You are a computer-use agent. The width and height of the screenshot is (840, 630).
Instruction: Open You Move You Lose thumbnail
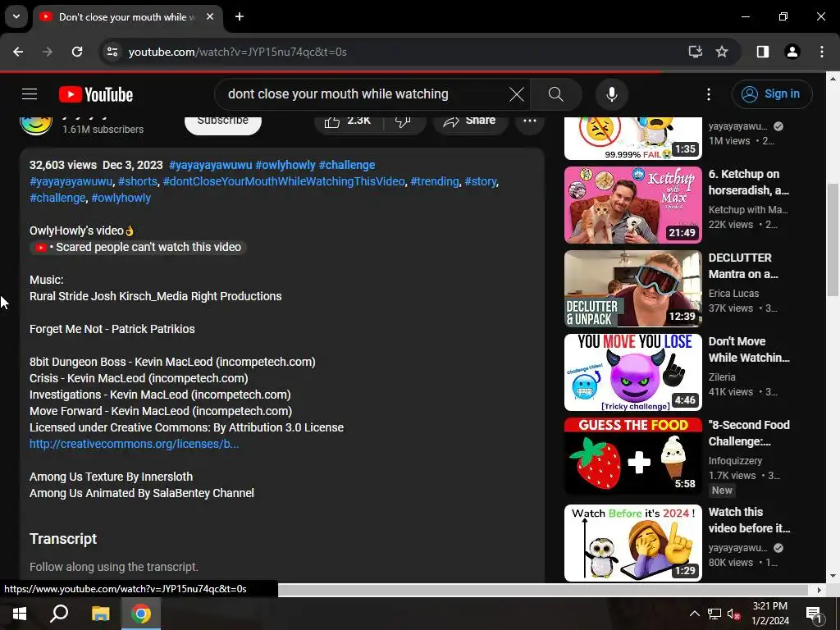[x=632, y=372]
